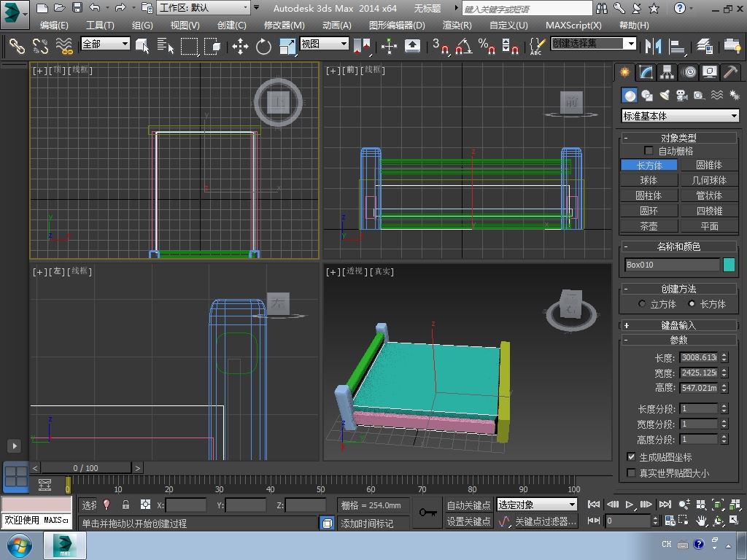
Task: Collapse the 对象类型 rollout
Action: 678,138
